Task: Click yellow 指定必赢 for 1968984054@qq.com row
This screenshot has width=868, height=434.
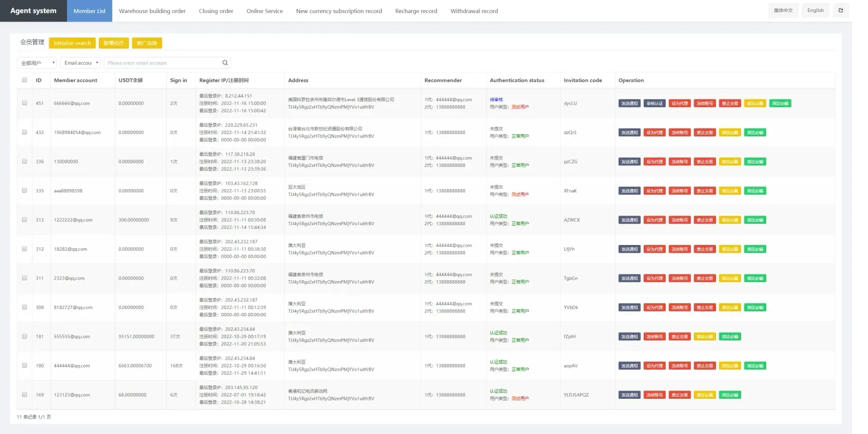Action: pos(730,133)
